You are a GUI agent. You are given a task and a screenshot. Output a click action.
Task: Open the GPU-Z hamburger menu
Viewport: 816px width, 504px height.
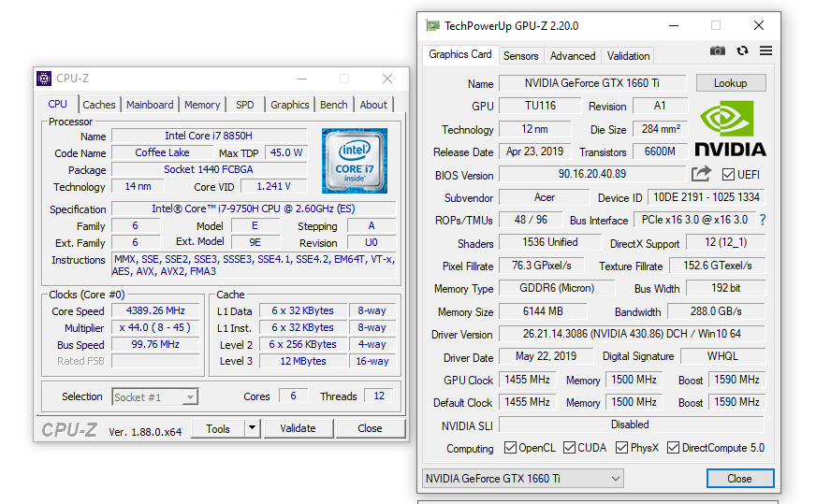[765, 50]
